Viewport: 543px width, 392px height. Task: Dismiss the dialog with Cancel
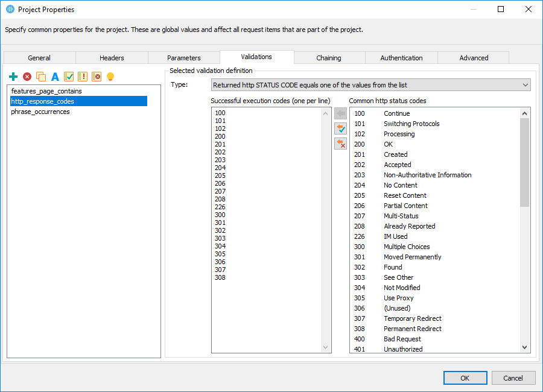[513, 378]
